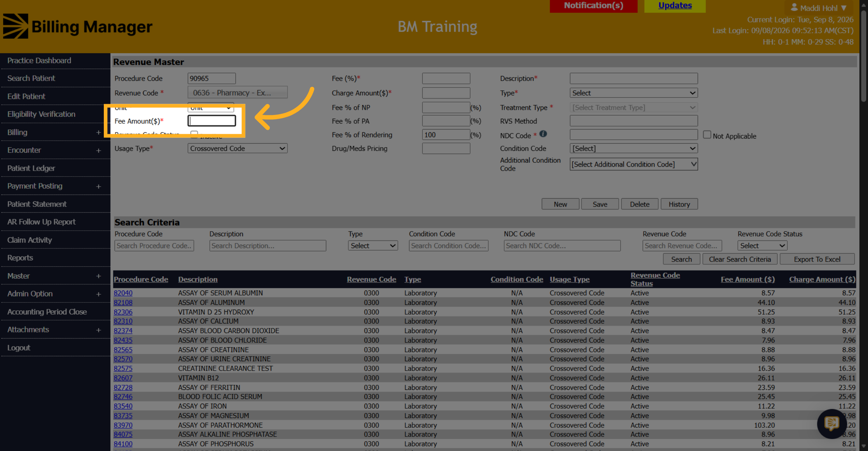Open the Type dropdown in Search Criteria

373,246
